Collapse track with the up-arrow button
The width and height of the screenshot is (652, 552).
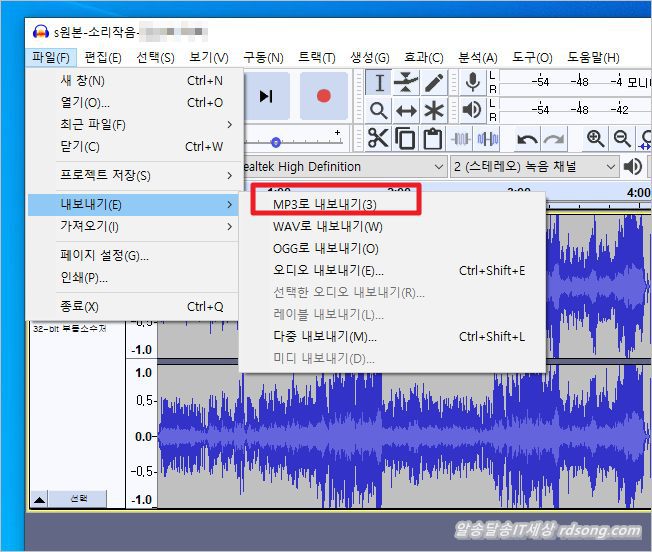pyautogui.click(x=40, y=499)
